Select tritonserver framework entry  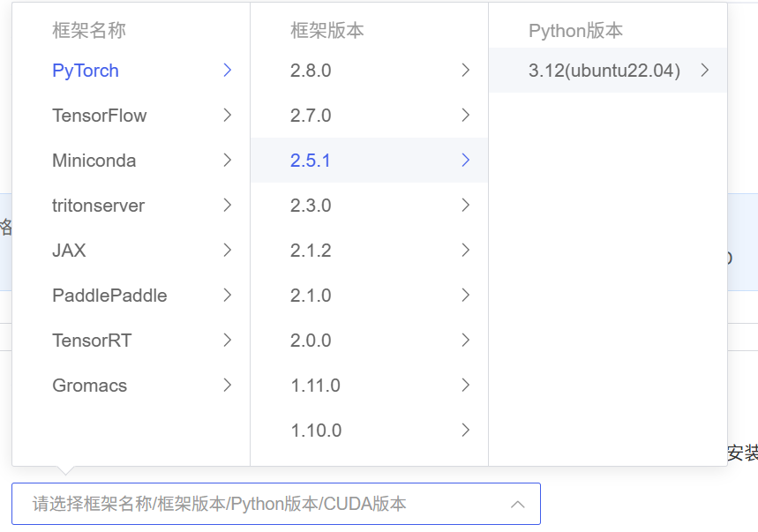[131, 206]
